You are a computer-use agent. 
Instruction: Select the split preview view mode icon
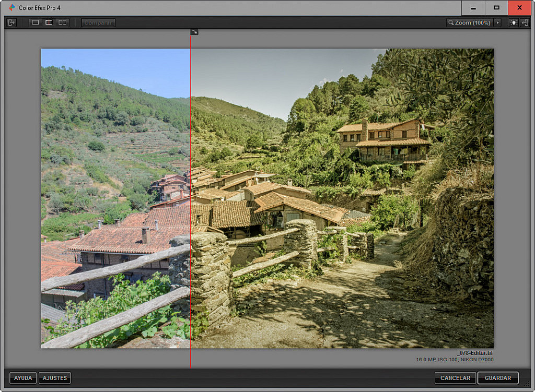[48, 22]
